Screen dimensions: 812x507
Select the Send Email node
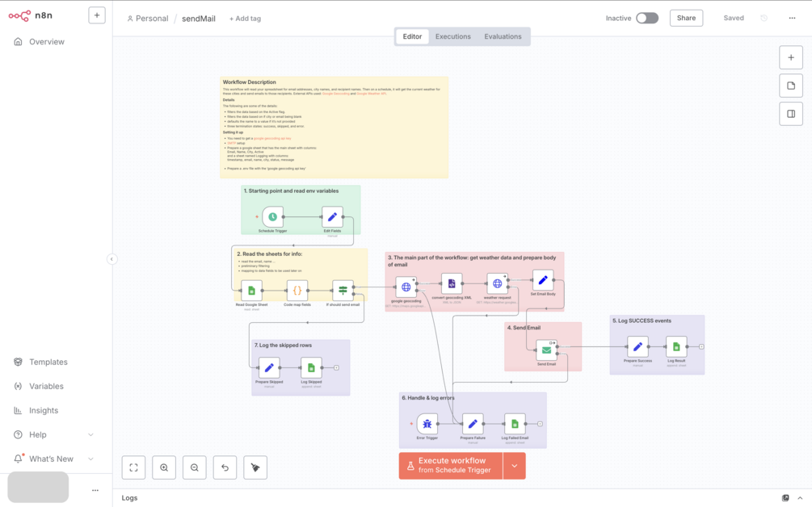tap(546, 350)
